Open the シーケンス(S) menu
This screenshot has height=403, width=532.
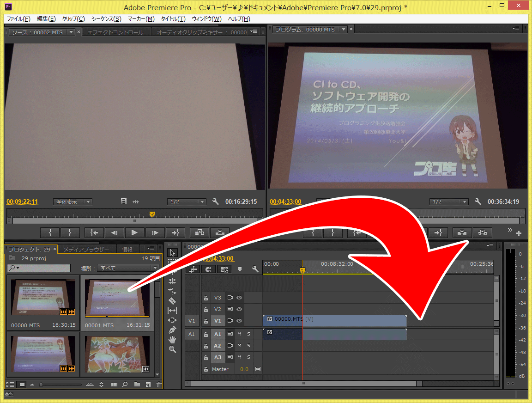pos(106,19)
